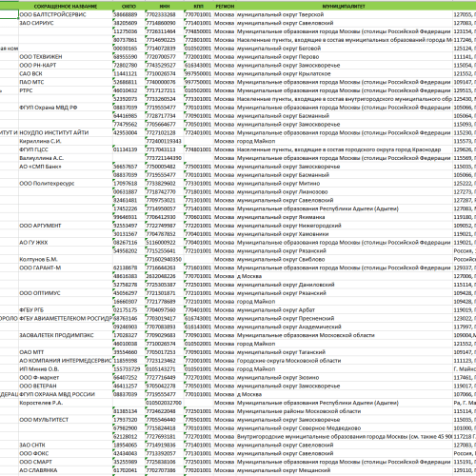The height and width of the screenshot is (476, 476).
Task: Select the СОКРАЩЕННОЕ НАЗВАНИЕ column header
Action: coord(66,6)
